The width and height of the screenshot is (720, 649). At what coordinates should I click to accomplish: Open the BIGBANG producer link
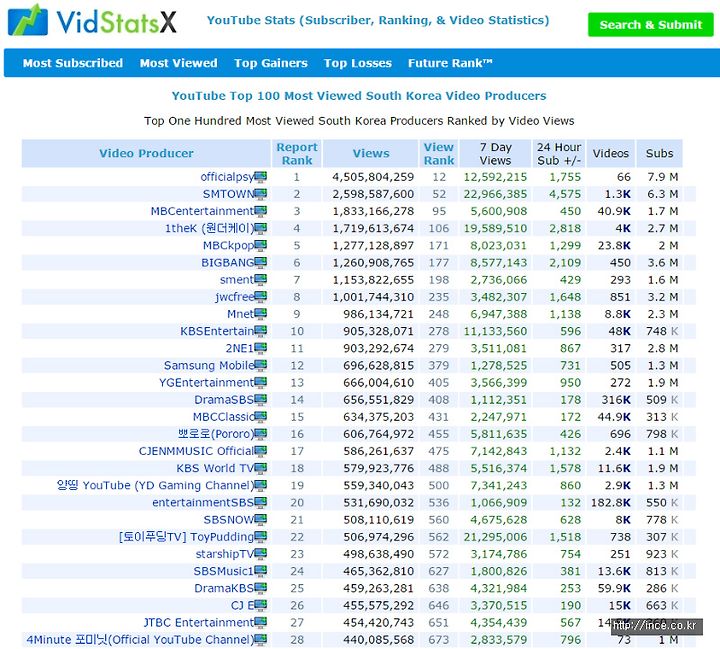coord(228,263)
